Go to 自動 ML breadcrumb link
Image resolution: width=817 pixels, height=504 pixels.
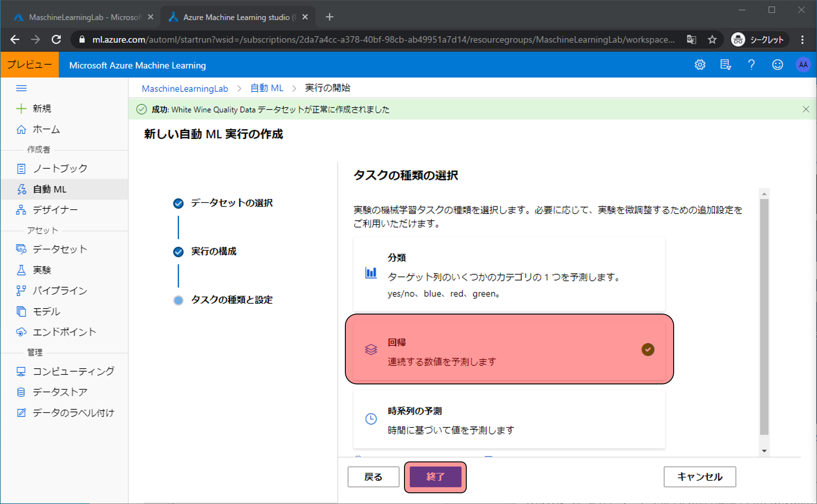(x=267, y=88)
